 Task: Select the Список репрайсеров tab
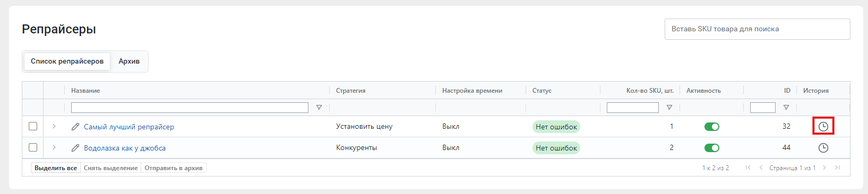pyautogui.click(x=67, y=61)
